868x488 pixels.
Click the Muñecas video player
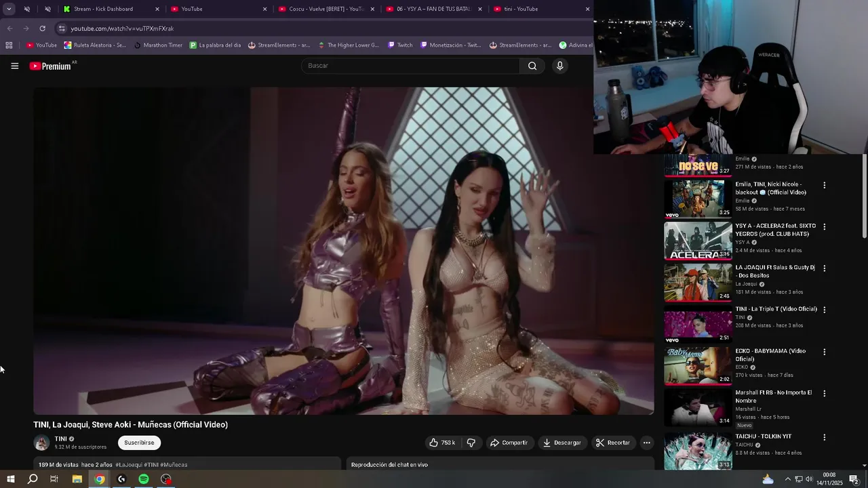pyautogui.click(x=344, y=251)
